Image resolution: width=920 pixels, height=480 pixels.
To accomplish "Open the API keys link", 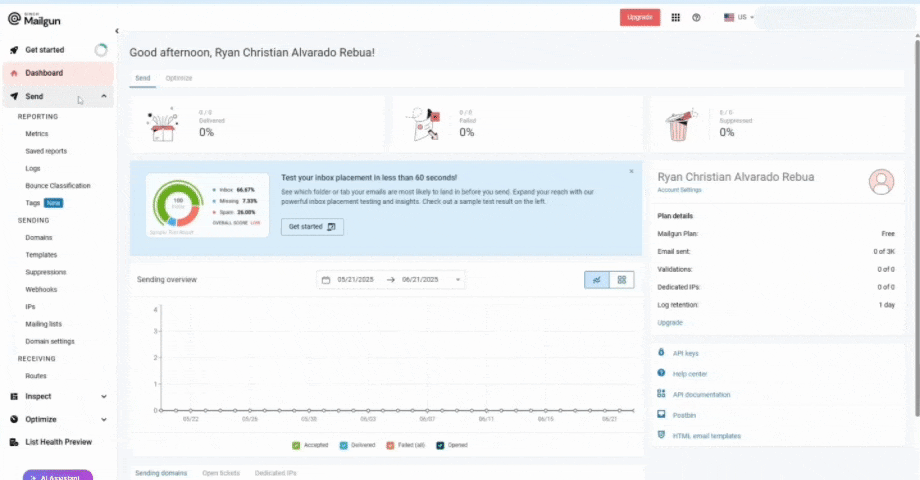I will click(x=685, y=353).
